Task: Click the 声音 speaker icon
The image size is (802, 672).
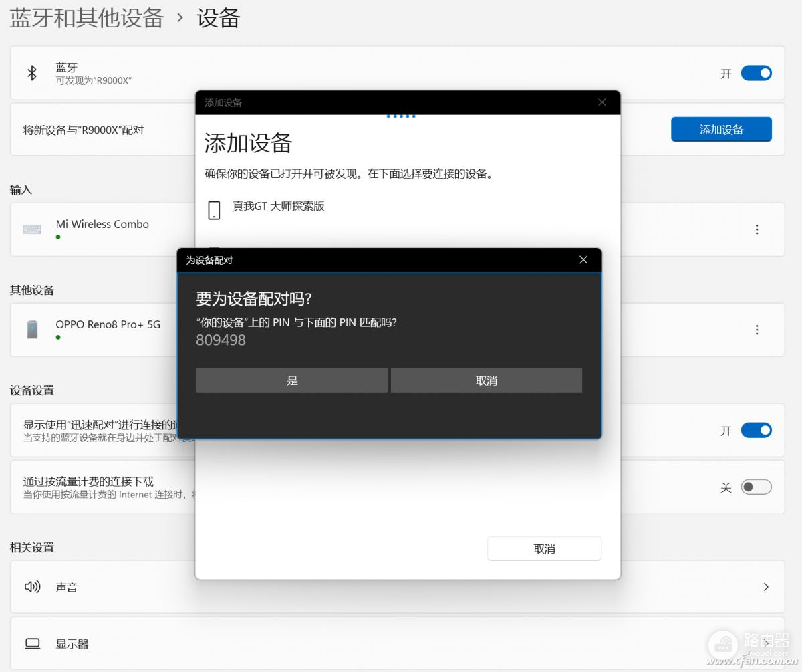Action: pyautogui.click(x=32, y=587)
